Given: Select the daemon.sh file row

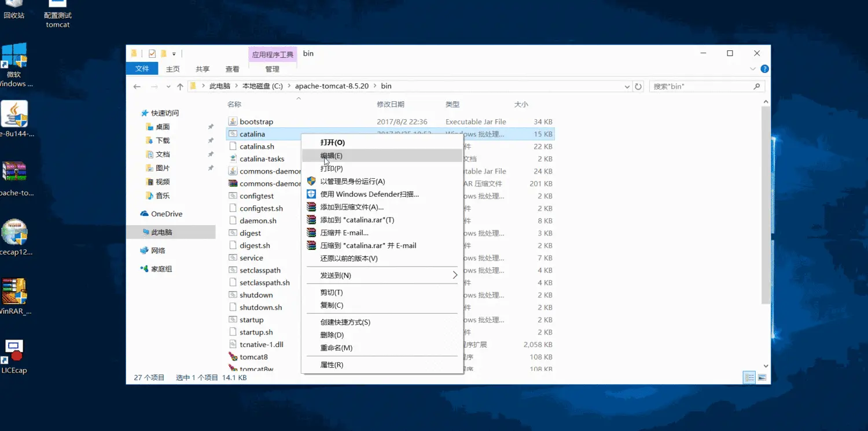Looking at the screenshot, I should (391, 220).
